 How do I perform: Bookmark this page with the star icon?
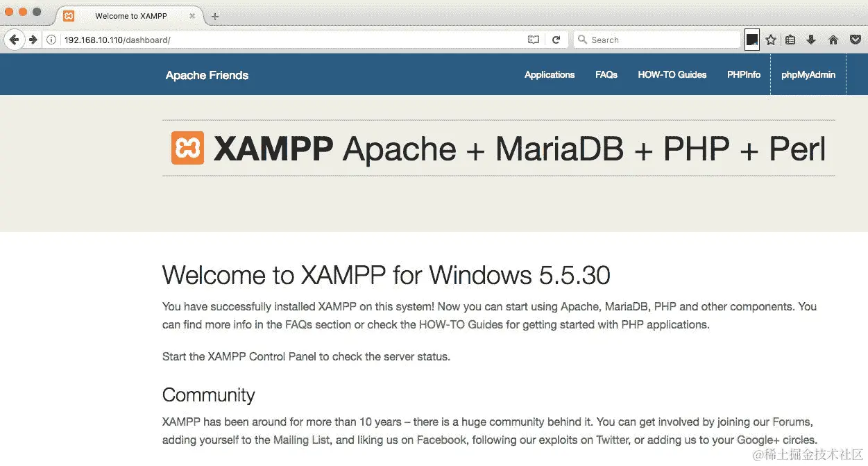click(x=771, y=40)
